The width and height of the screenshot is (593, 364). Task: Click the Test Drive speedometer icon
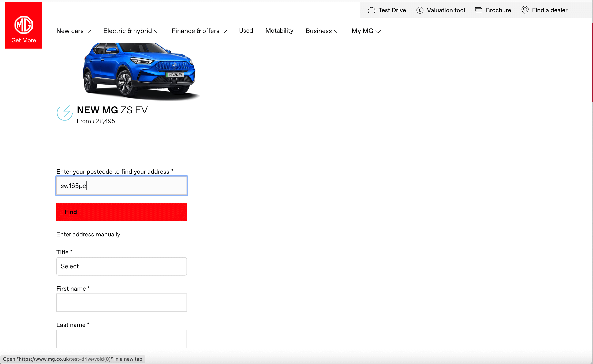pos(371,10)
